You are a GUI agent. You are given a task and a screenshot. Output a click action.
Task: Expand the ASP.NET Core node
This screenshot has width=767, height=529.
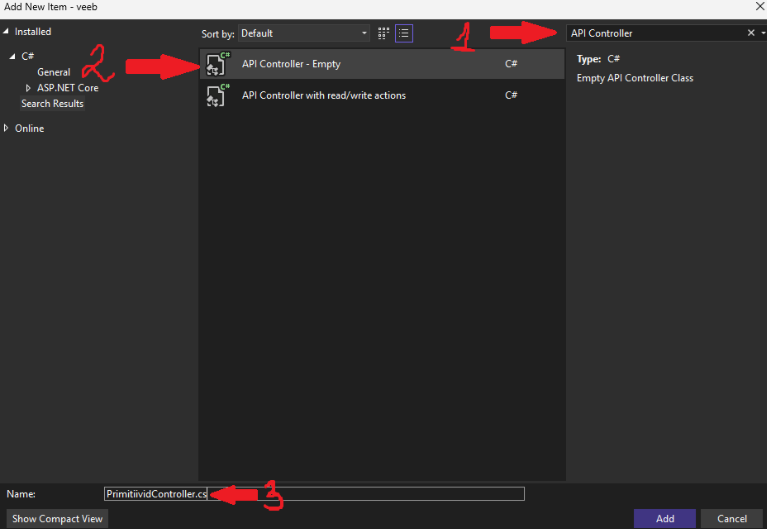(28, 88)
